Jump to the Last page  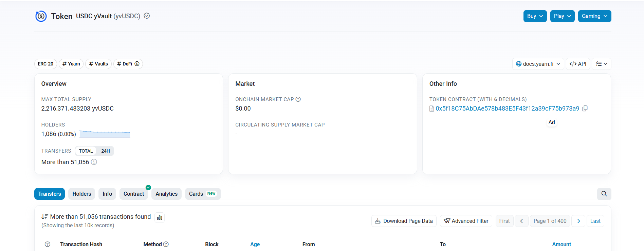pos(595,221)
